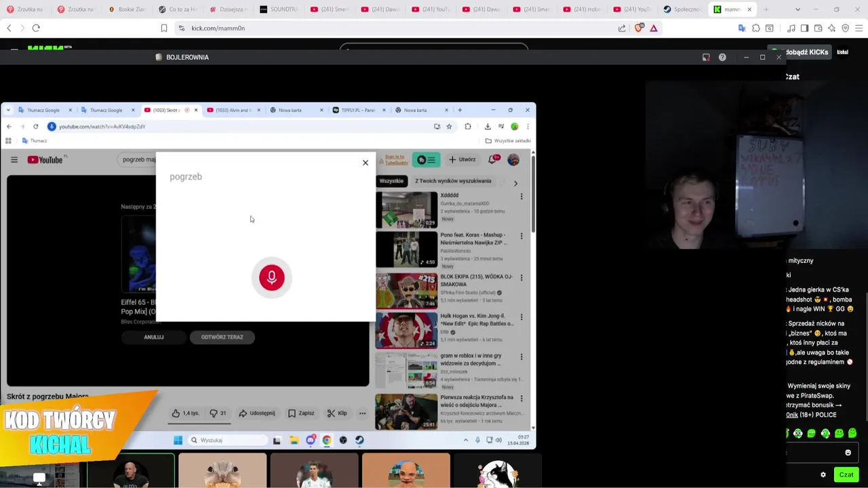Viewport: 868px width, 488px height.
Task: Open the TubeBuddy green menu button
Action: click(427, 160)
